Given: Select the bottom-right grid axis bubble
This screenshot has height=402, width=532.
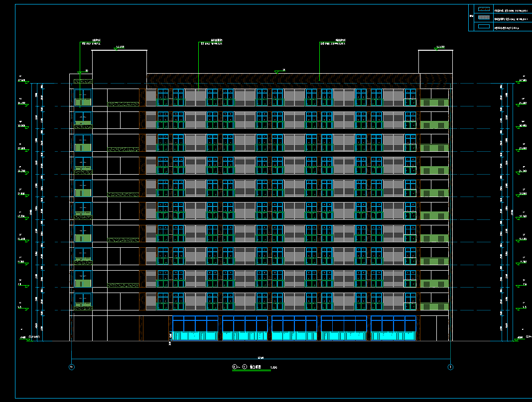Looking at the screenshot, I should 450,367.
